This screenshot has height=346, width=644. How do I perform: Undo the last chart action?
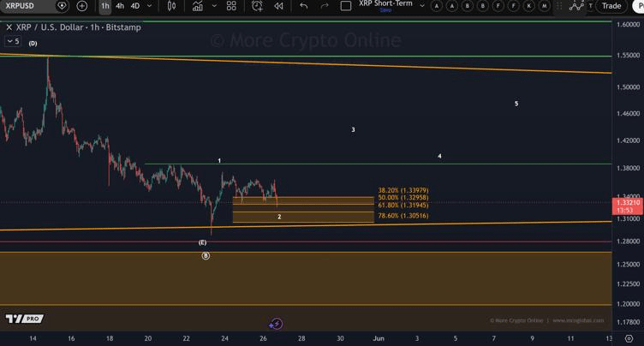pos(303,6)
